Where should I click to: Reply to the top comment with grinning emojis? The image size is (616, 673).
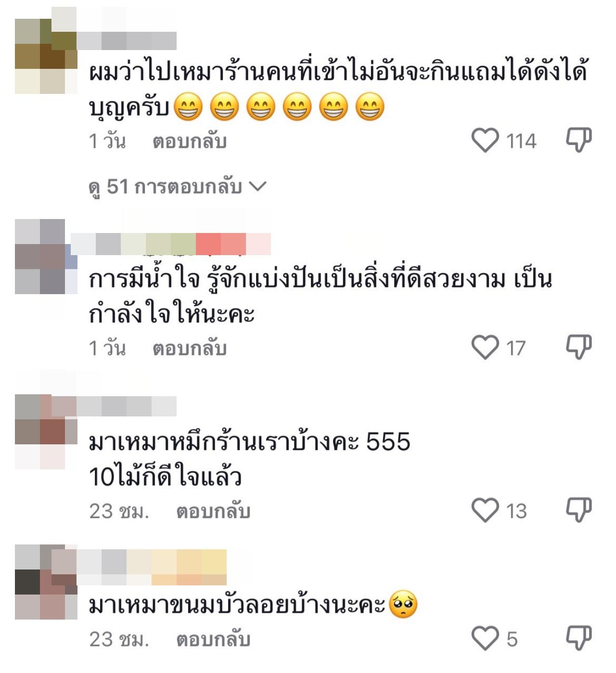(x=190, y=142)
